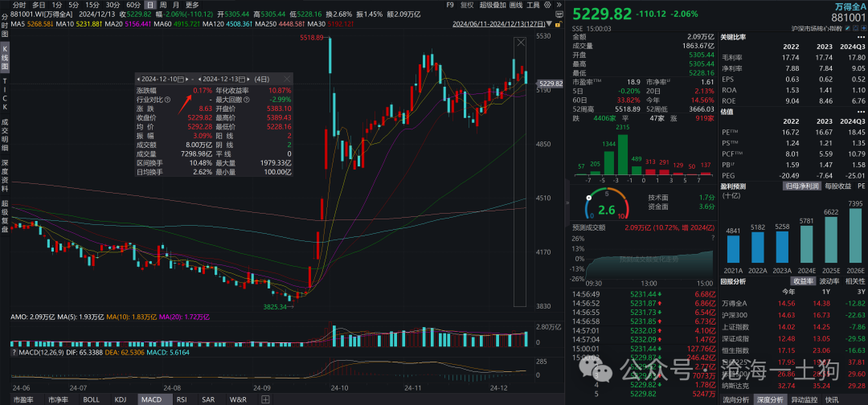Close the interval statistics popup
Screen dimensions: 868x405
[x=287, y=79]
